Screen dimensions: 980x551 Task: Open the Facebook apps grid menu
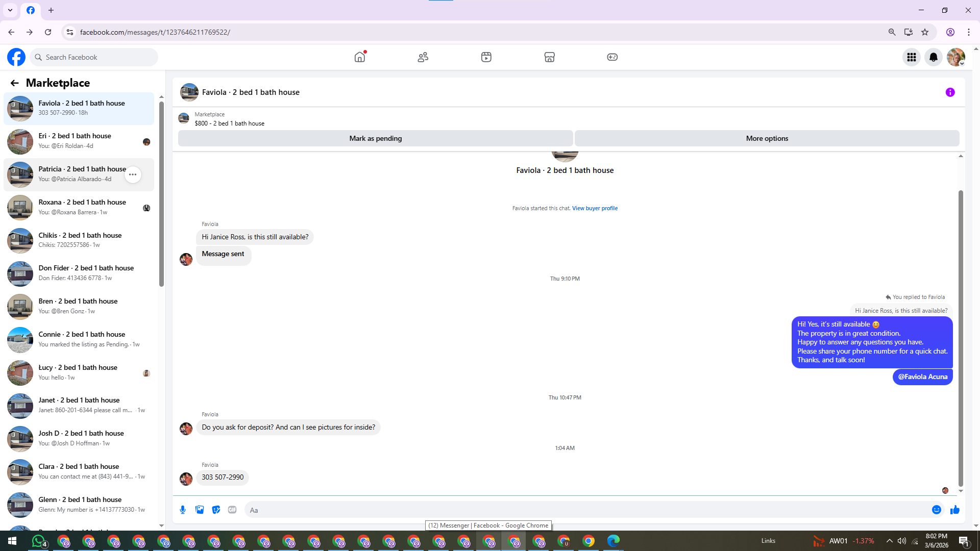coord(911,57)
